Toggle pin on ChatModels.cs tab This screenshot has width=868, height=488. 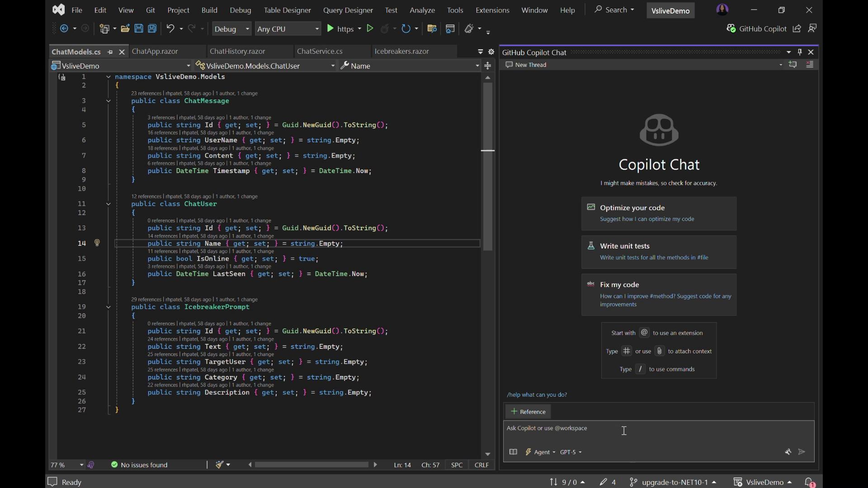click(110, 52)
